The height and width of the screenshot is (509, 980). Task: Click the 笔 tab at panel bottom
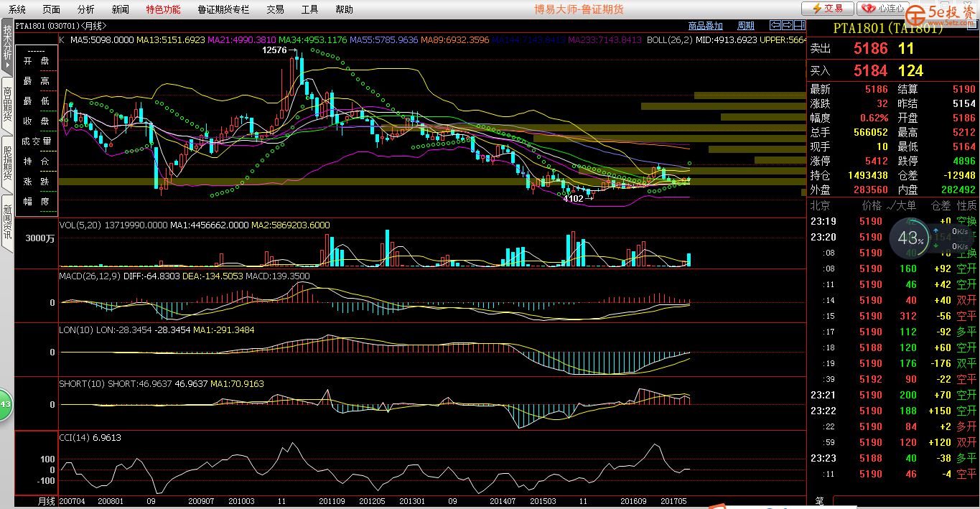tap(819, 501)
